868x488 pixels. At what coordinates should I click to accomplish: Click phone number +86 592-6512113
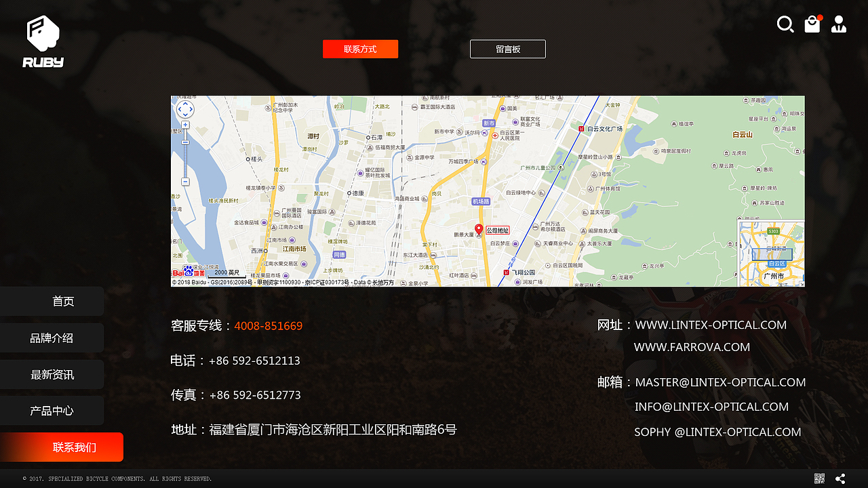254,361
